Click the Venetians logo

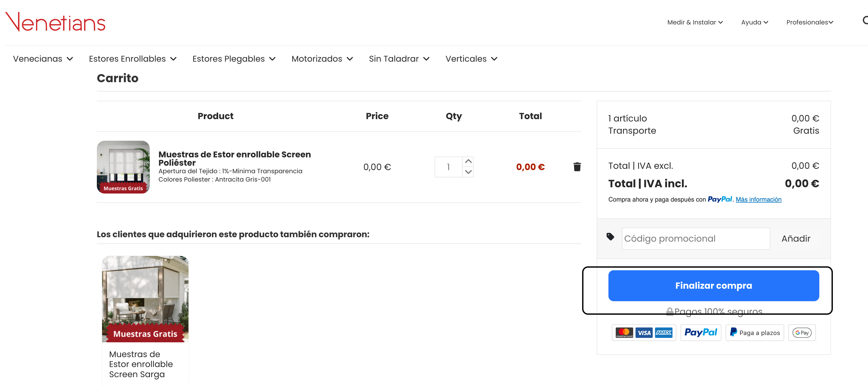point(55,22)
